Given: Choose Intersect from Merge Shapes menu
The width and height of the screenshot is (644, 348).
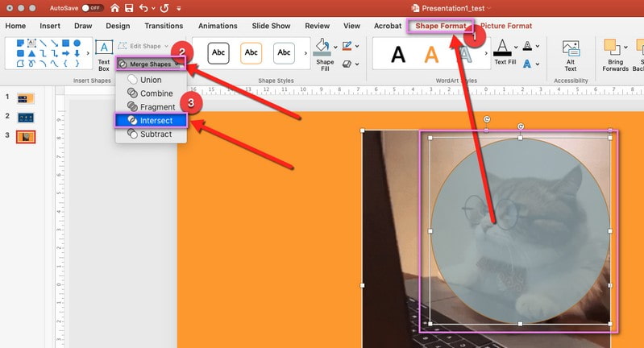Looking at the screenshot, I should (x=151, y=120).
